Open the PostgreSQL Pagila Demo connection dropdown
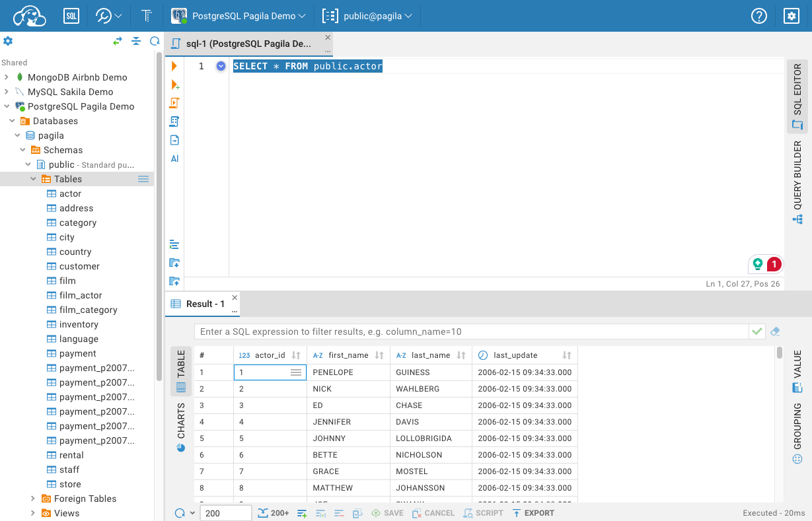 239,16
